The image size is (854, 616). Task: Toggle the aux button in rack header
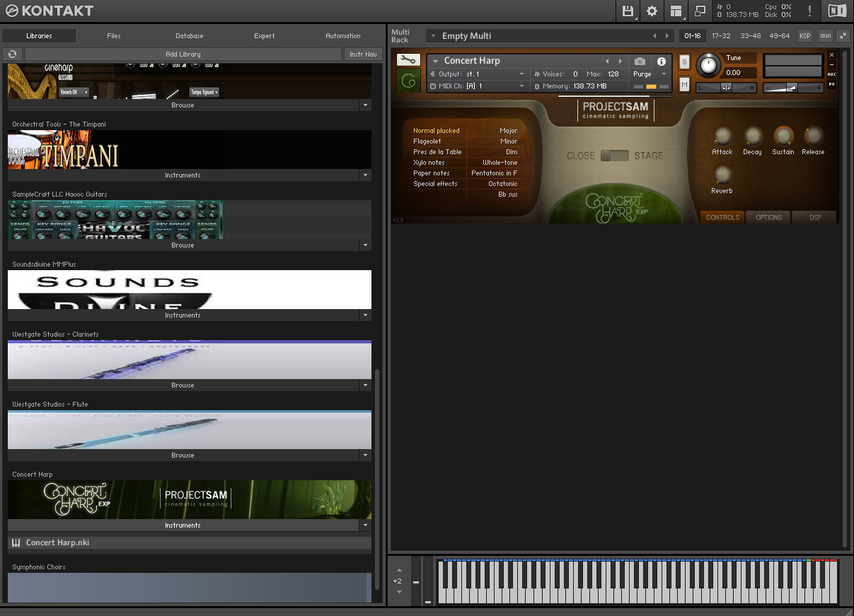point(825,35)
